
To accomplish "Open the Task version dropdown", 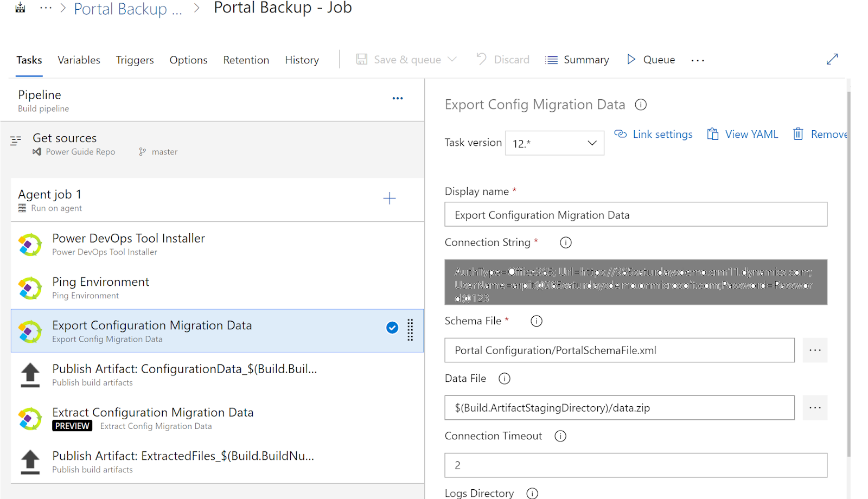I will pos(591,143).
